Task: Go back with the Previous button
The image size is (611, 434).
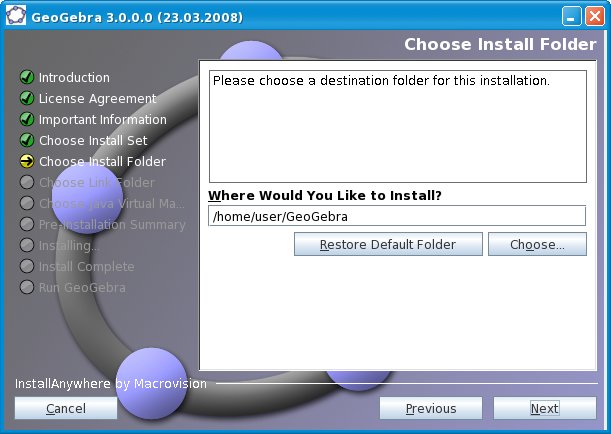Action: coord(431,408)
